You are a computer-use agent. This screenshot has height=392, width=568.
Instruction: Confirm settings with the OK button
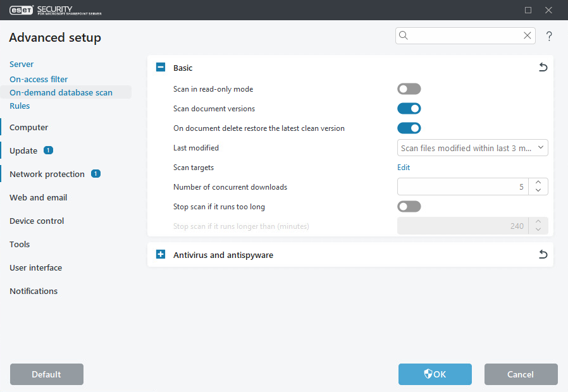click(435, 374)
